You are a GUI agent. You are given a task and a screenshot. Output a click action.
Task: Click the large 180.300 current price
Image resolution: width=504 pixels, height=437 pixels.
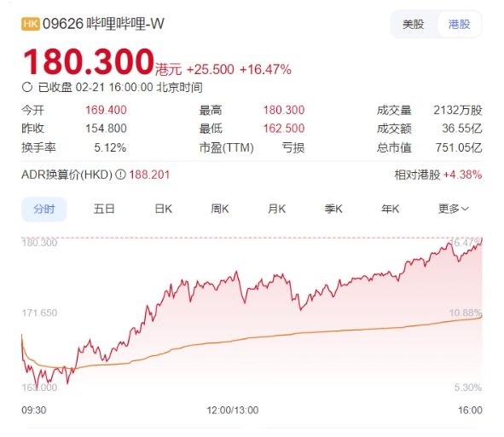(89, 61)
